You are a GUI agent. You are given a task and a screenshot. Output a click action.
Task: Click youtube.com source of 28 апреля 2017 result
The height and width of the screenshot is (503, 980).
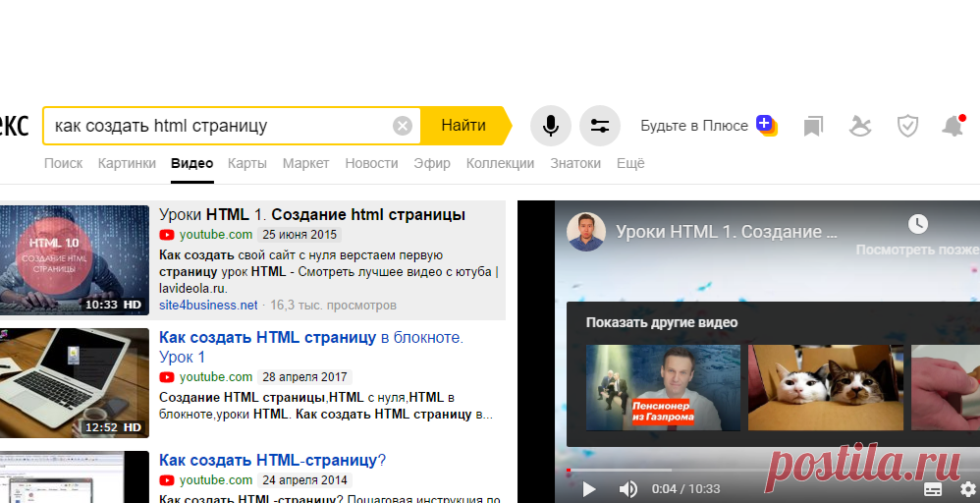[216, 377]
